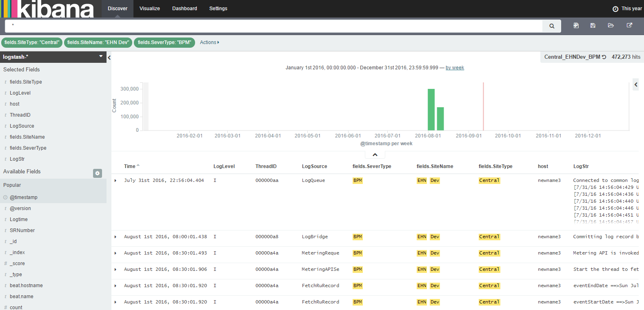Go to the Dashboard tab
The height and width of the screenshot is (310, 644).
184,9
